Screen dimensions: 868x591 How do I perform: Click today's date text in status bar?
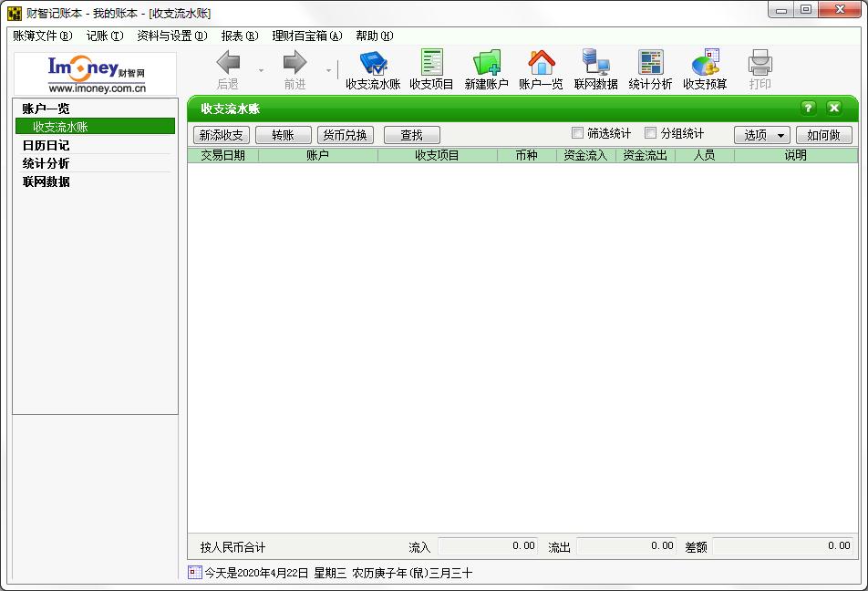click(338, 573)
